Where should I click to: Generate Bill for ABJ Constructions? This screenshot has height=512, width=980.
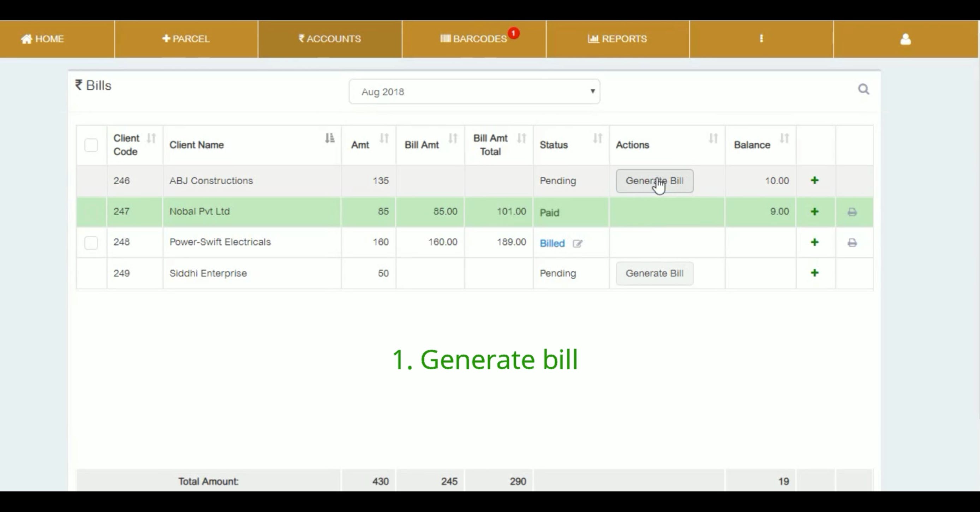[655, 181]
